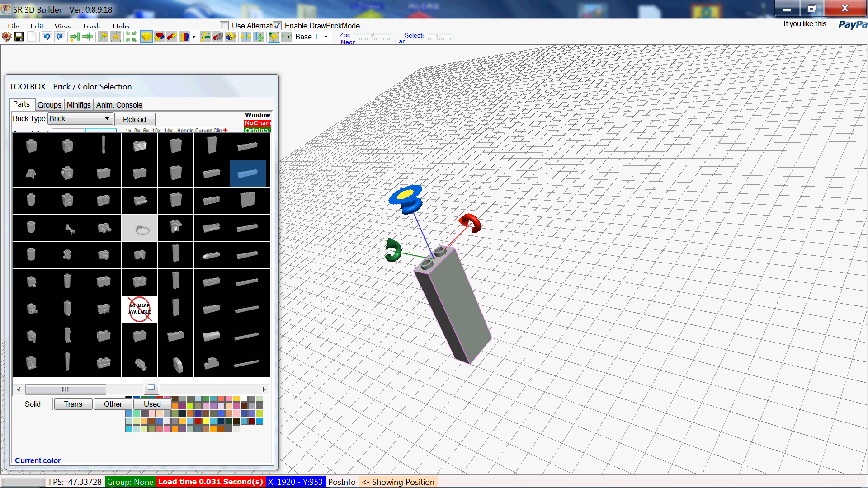Click the four green arrows fit icon

pyautogui.click(x=131, y=37)
